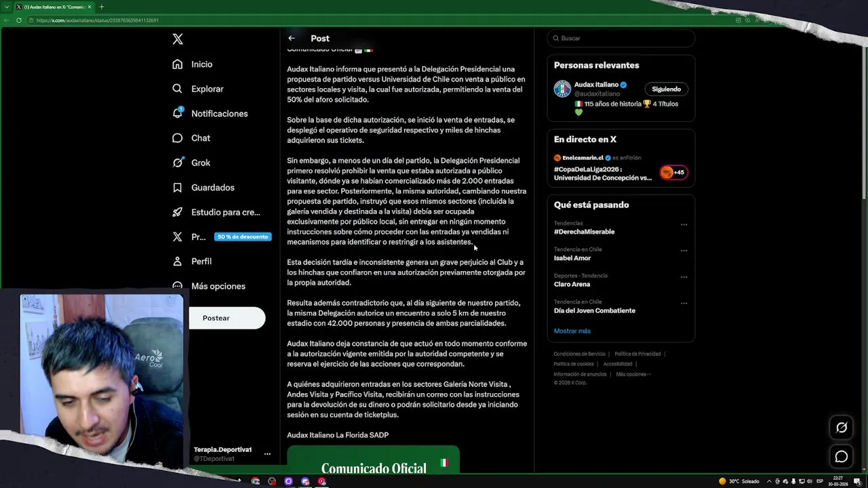
Task: Open Política de cookies footer link
Action: (x=574, y=364)
